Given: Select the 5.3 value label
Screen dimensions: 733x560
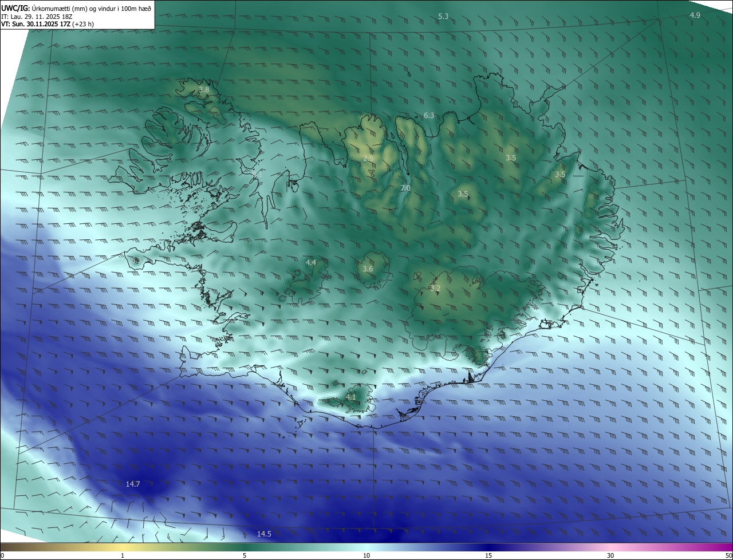Looking at the screenshot, I should (443, 17).
